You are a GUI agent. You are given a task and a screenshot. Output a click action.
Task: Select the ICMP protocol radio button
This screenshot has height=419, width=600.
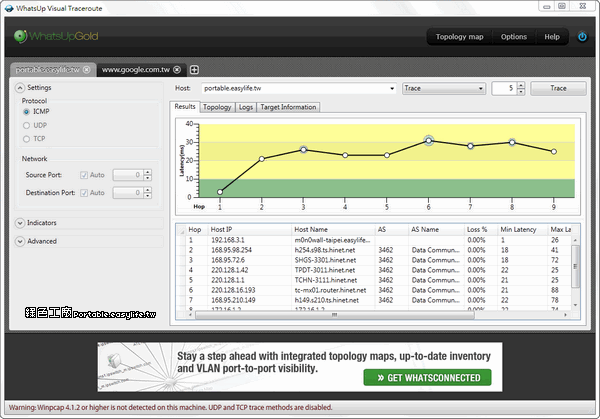point(26,112)
